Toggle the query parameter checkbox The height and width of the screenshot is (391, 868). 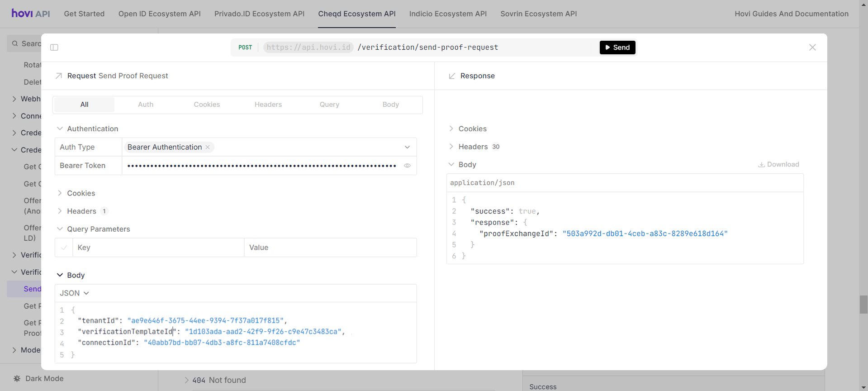64,248
